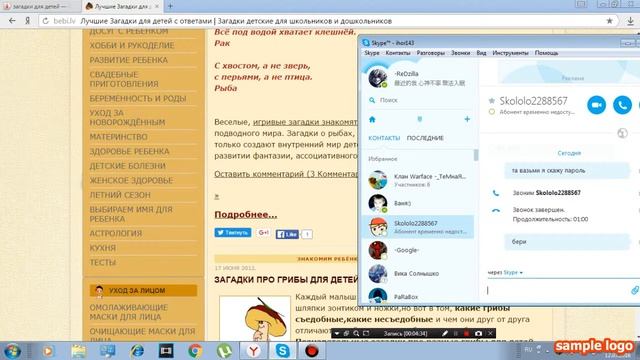Open the -ReDzilla profile avatar in Skype
This screenshot has height=360, width=640.
(x=378, y=78)
